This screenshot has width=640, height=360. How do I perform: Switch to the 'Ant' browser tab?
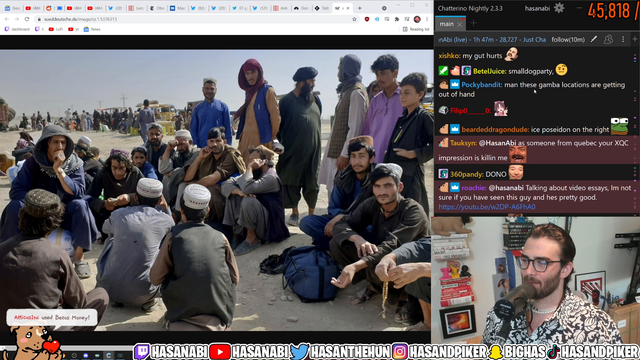point(280,8)
